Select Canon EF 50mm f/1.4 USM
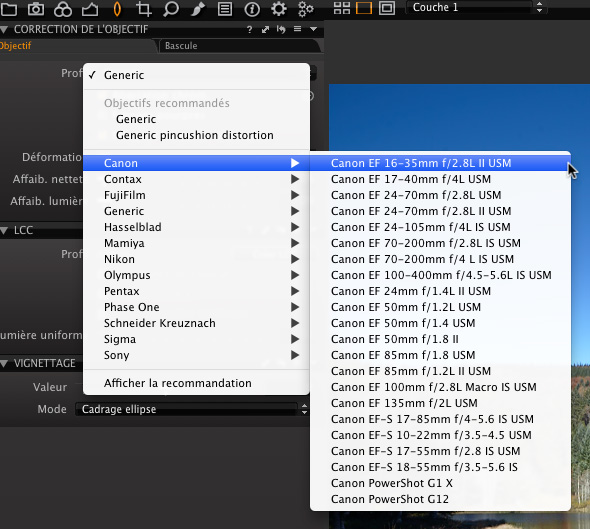This screenshot has height=529, width=590. [440, 323]
